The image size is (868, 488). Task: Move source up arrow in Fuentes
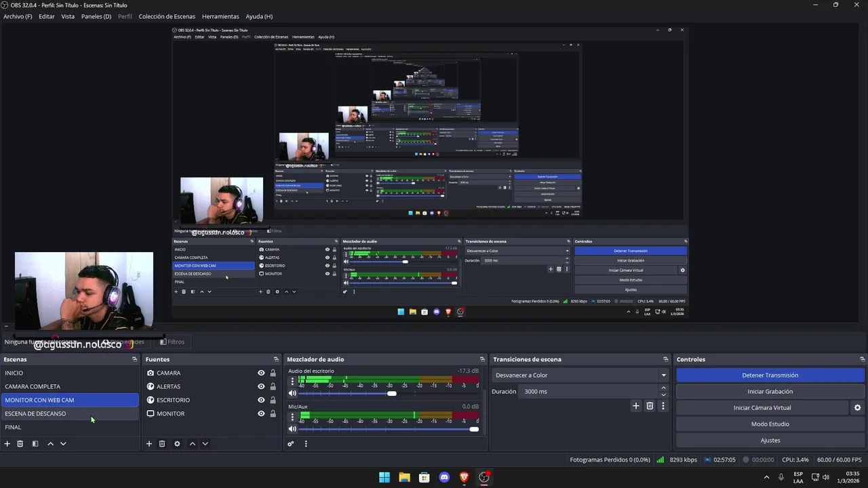[x=193, y=444]
